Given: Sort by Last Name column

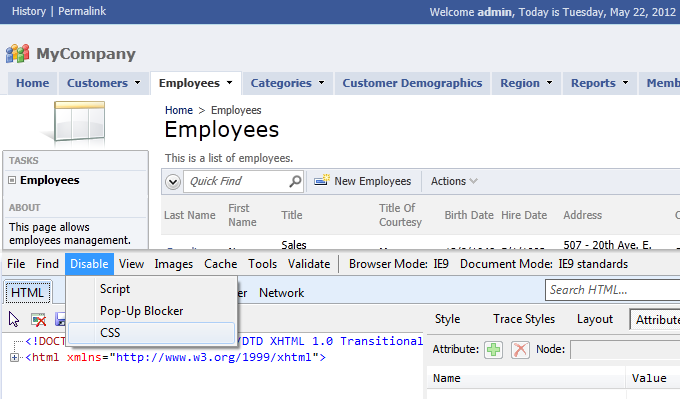Looking at the screenshot, I should [x=190, y=215].
